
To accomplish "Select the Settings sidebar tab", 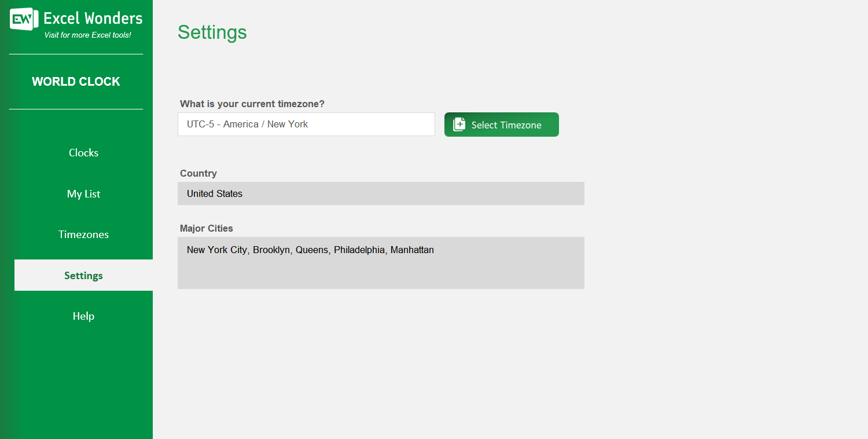I will pos(83,276).
